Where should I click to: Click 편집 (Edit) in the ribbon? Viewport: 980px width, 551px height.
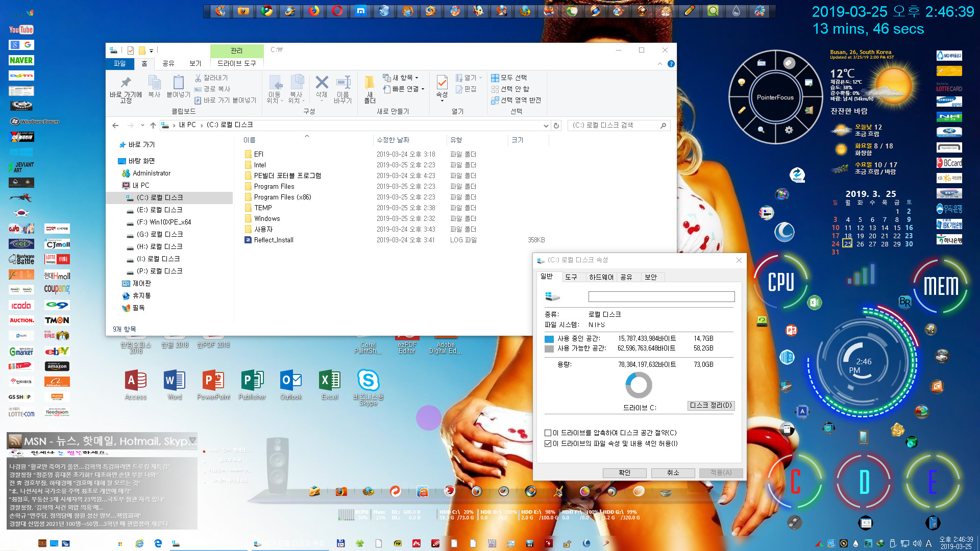click(x=465, y=89)
